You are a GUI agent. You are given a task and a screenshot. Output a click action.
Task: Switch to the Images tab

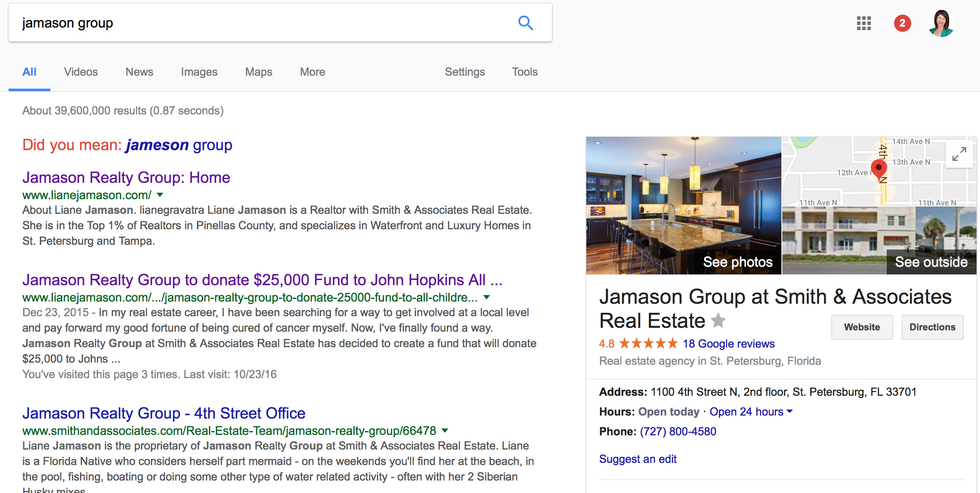point(199,72)
